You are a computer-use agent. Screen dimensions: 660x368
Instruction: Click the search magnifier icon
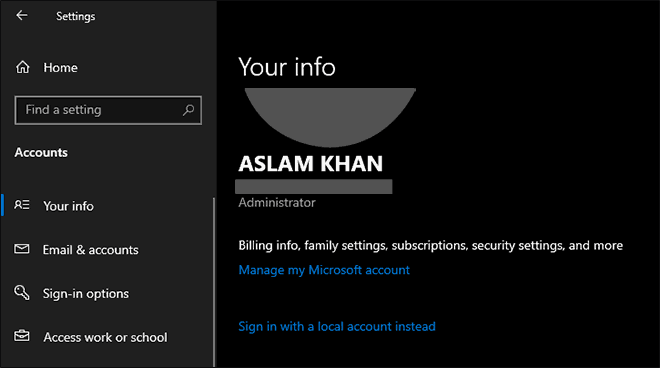coord(188,110)
